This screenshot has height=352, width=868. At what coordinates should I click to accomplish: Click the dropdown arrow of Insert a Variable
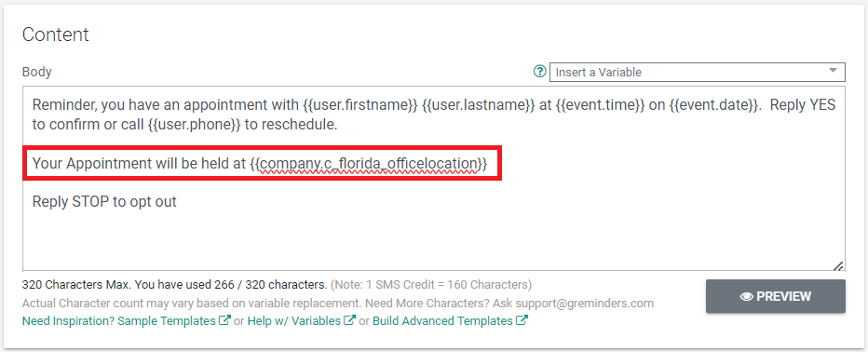(833, 71)
